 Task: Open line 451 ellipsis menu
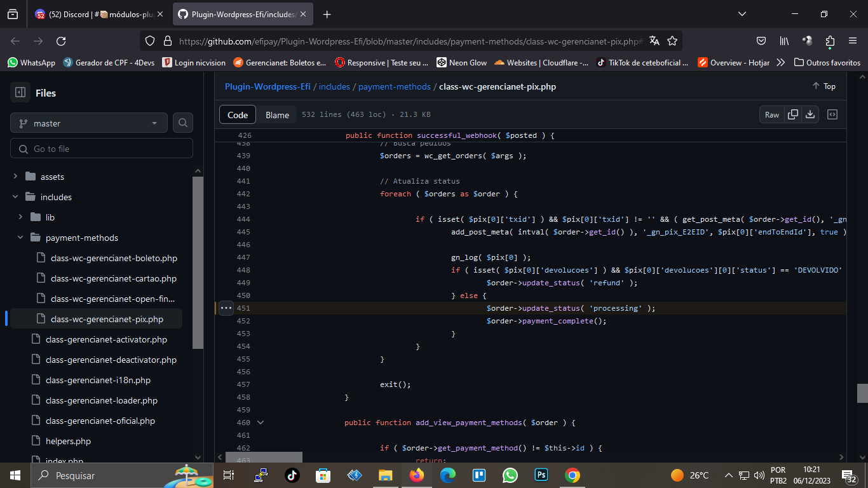tap(226, 308)
